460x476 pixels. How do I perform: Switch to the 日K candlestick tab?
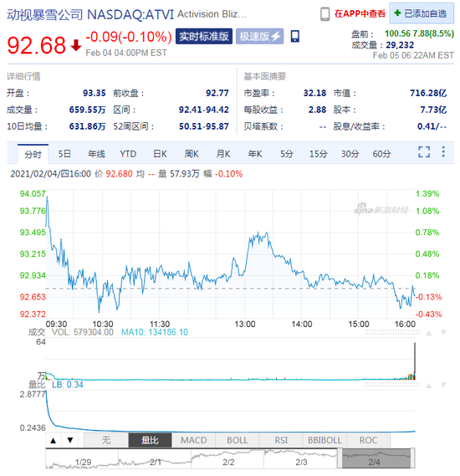(160, 154)
